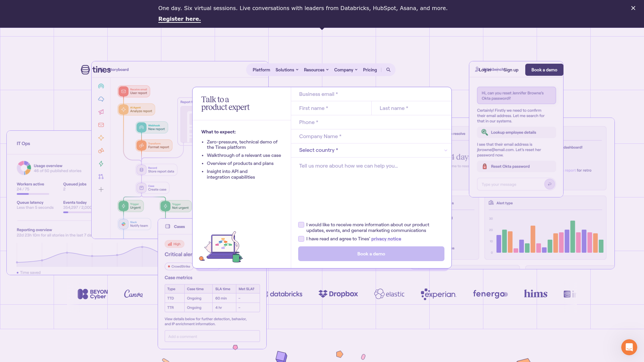Focus the Company Name field
The width and height of the screenshot is (644, 362).
371,136
